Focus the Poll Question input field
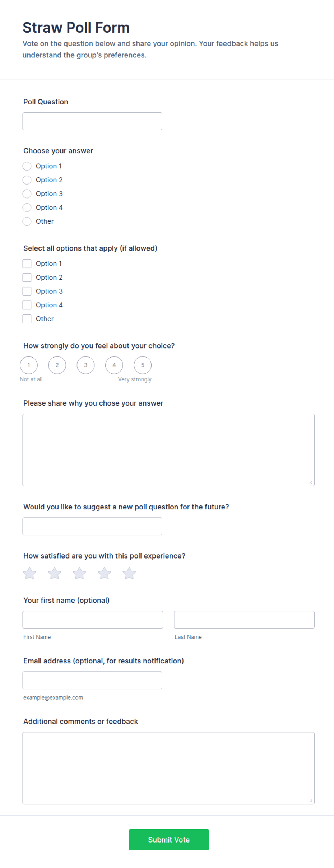Image resolution: width=334 pixels, height=868 pixels. coord(92,121)
